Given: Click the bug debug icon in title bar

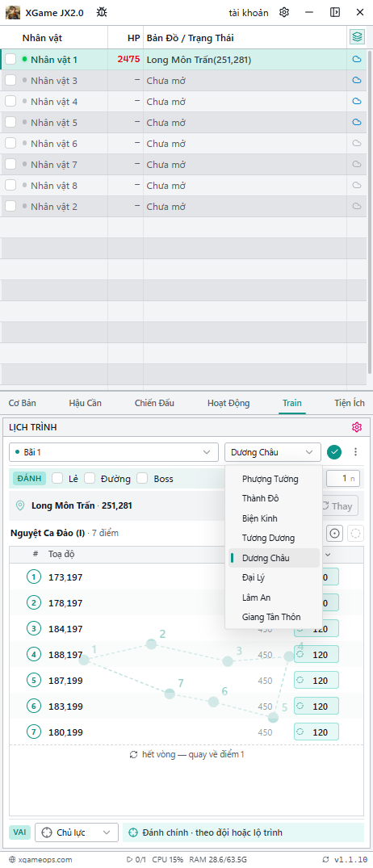Looking at the screenshot, I should click(102, 12).
